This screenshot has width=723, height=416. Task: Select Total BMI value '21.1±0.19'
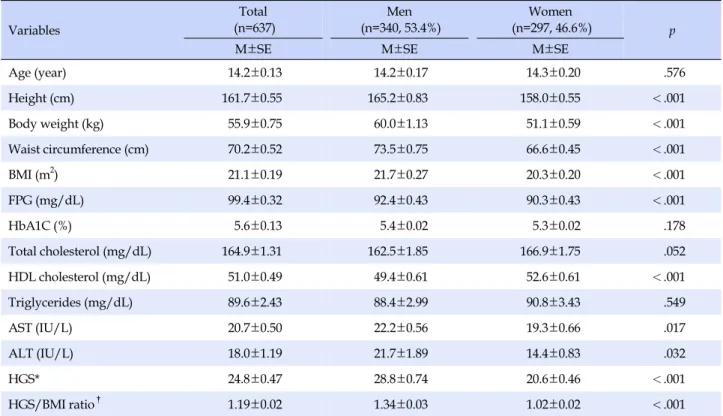click(x=255, y=175)
